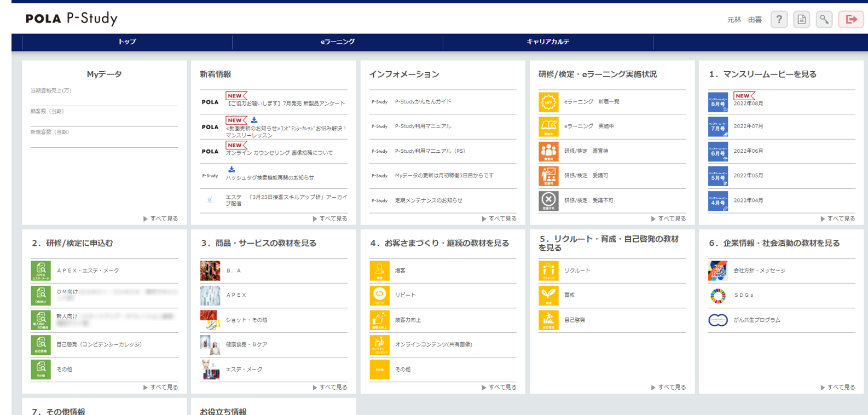
Task: Open 3月23日接客スキルアップ研 アーカイブ配信 news
Action: [286, 200]
